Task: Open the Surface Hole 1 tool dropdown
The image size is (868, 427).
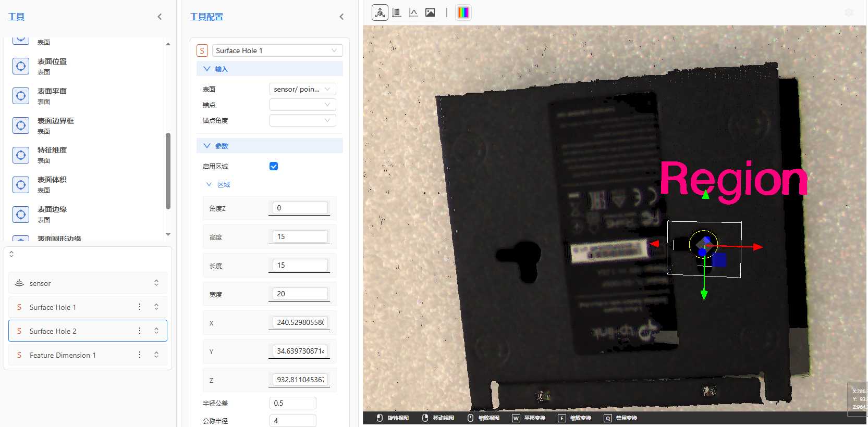Action: [x=277, y=51]
